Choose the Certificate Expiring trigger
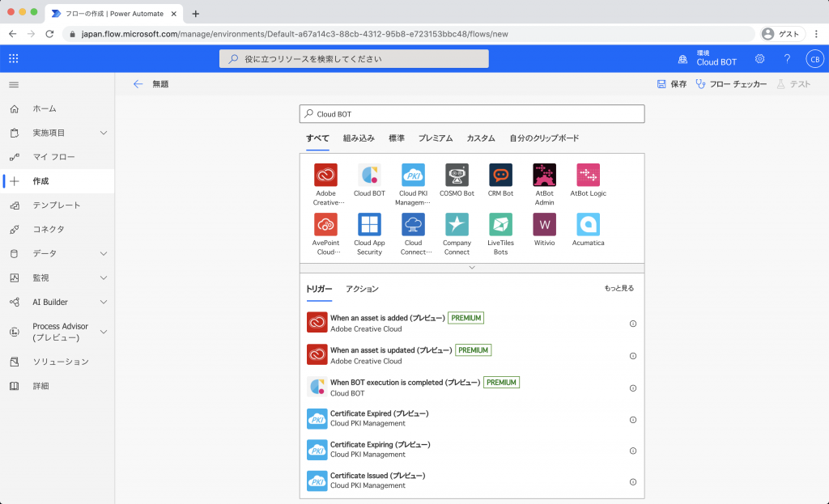 pos(472,450)
